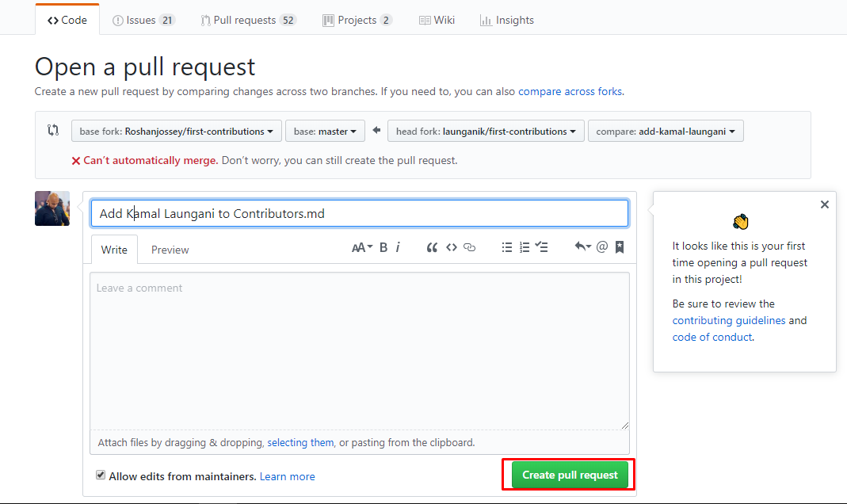This screenshot has width=847, height=504.
Task: Uncheck Allow edits from maintainers
Action: click(x=101, y=474)
